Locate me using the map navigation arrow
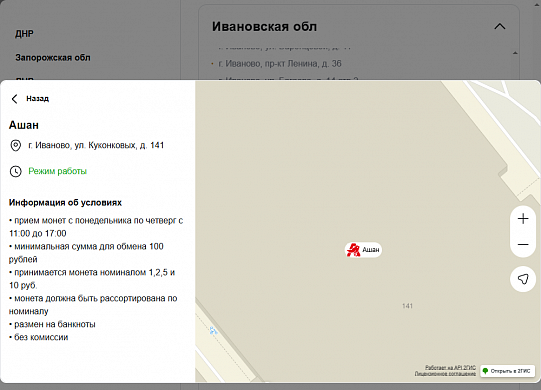541x390 pixels. (523, 279)
